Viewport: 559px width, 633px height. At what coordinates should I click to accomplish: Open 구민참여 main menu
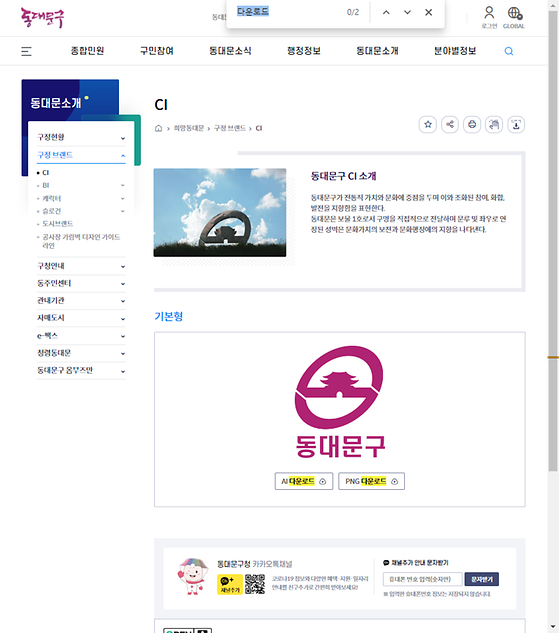coord(157,51)
